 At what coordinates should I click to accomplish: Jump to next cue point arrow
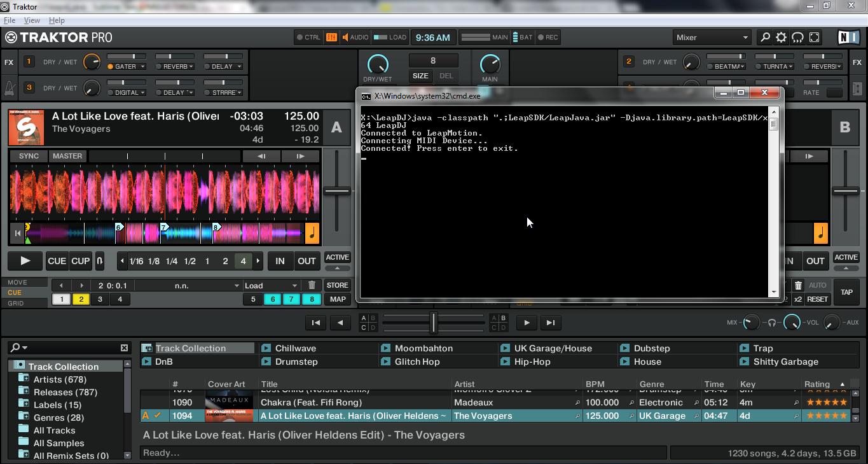[81, 285]
